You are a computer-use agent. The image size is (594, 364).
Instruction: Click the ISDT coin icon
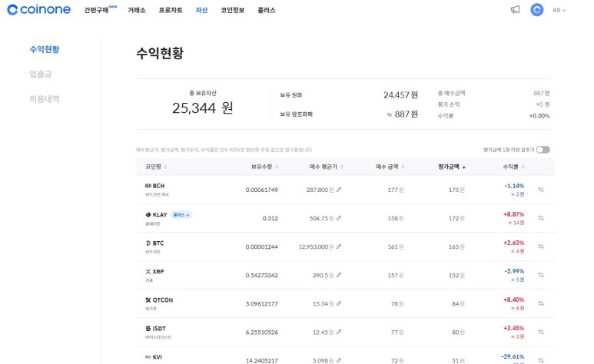tap(148, 329)
